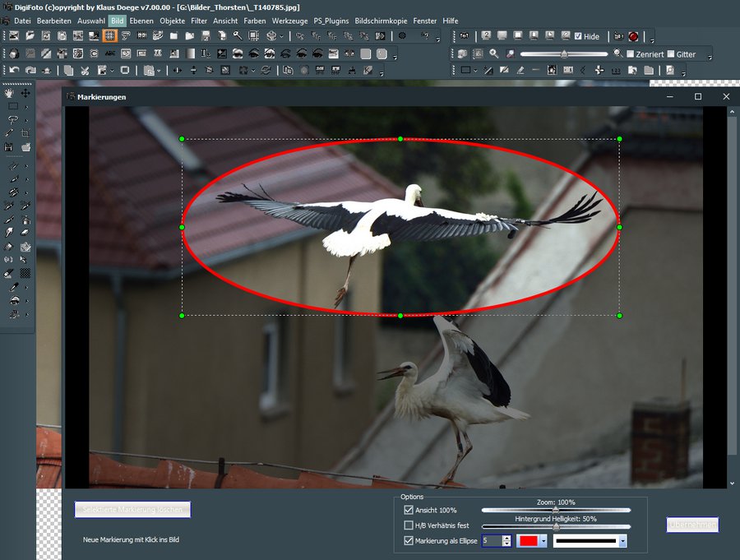Click the Übernehmen button
This screenshot has width=740, height=560.
click(692, 525)
